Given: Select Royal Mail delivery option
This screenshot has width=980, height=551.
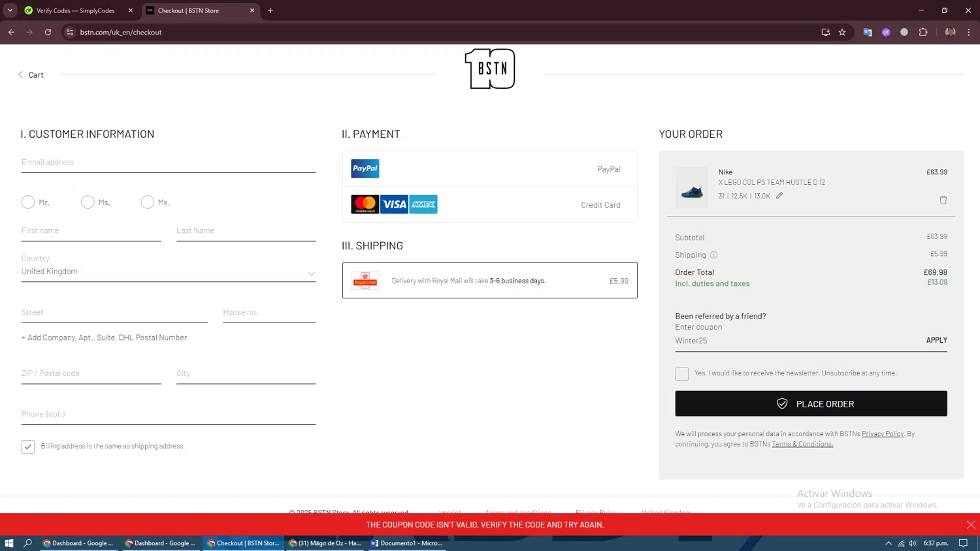Looking at the screenshot, I should tap(490, 281).
